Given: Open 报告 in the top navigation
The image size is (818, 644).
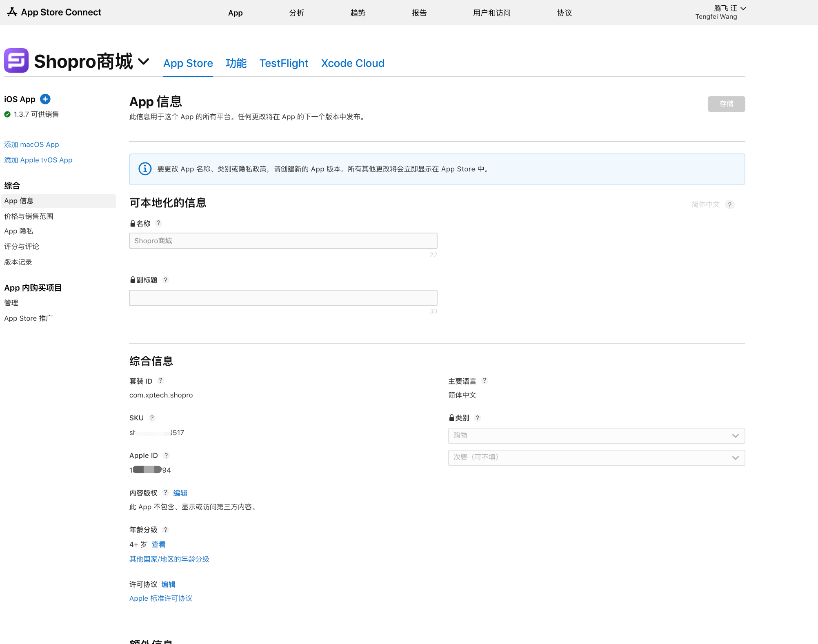Looking at the screenshot, I should pos(419,13).
